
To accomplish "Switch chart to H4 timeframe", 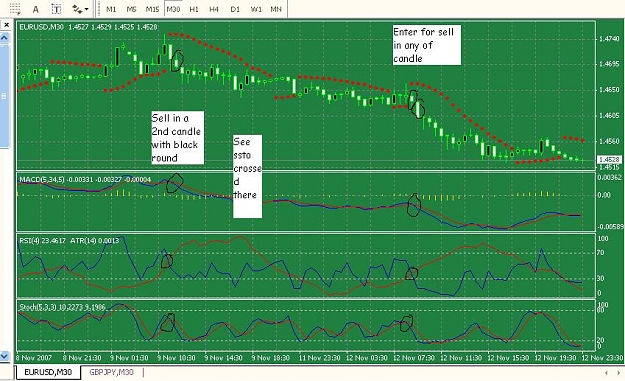I will (x=214, y=9).
